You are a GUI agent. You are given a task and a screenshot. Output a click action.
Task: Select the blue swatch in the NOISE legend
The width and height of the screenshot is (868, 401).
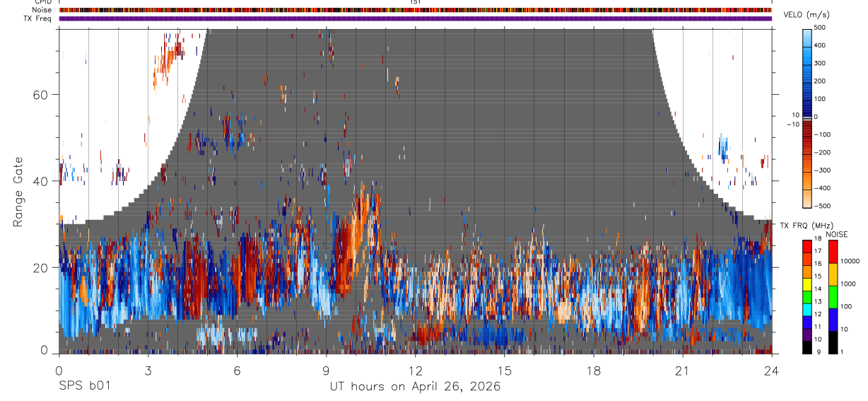pyautogui.click(x=833, y=319)
